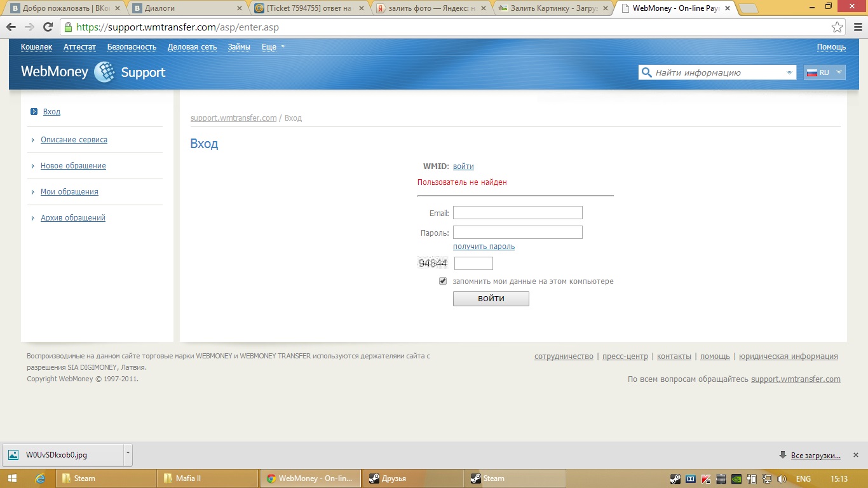Click the browser Forward arrow
Image resolution: width=868 pixels, height=488 pixels.
[29, 27]
